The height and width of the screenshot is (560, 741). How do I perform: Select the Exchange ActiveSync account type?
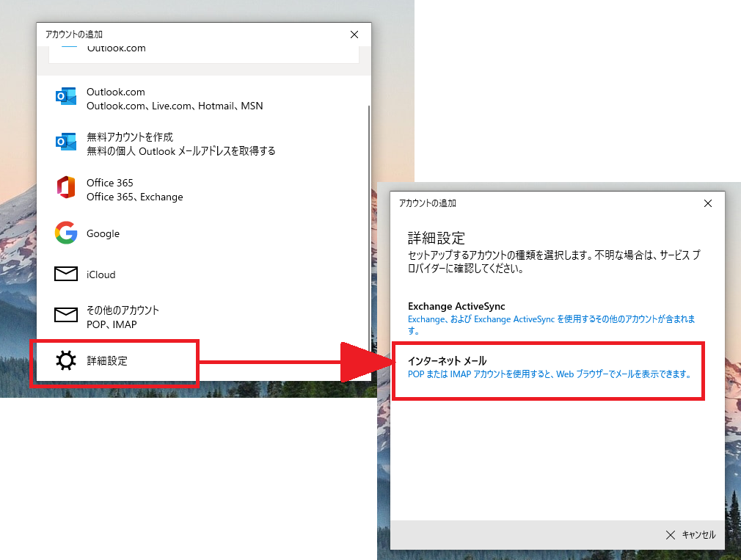(456, 306)
